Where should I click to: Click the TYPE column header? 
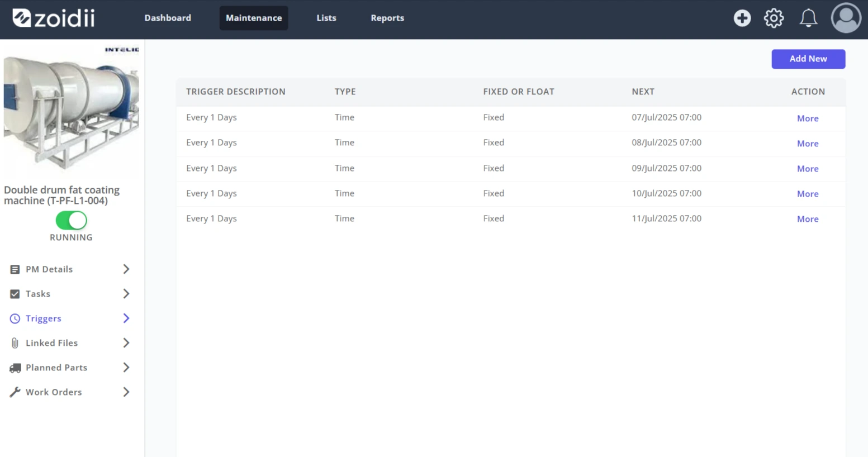click(345, 92)
